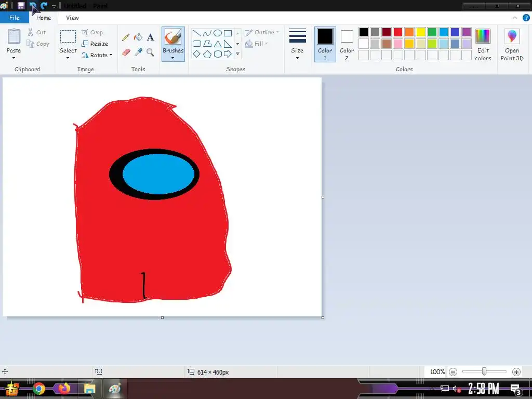Zoom in with the plus button
The width and height of the screenshot is (532, 399).
click(x=516, y=372)
